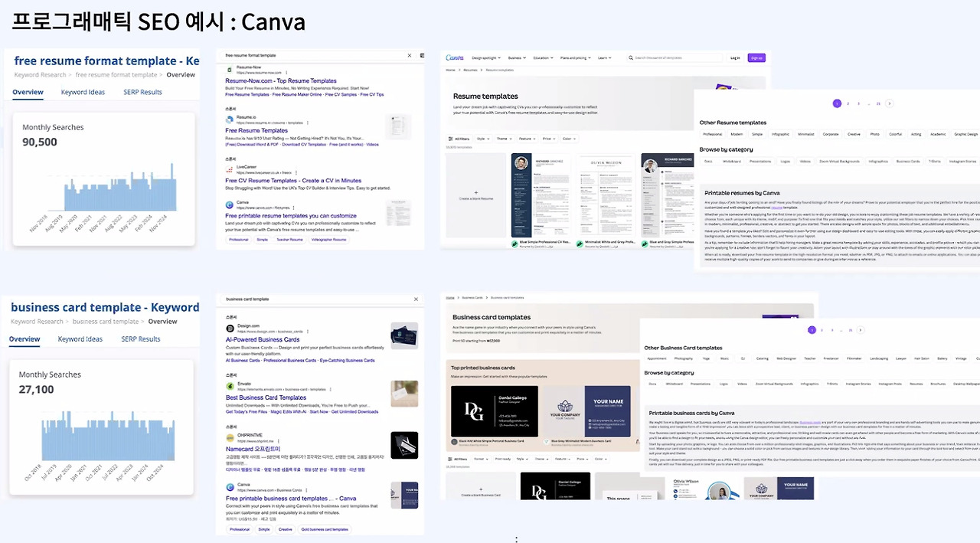Expand the Design spotlight menu
The width and height of the screenshot is (980, 543).
point(486,57)
